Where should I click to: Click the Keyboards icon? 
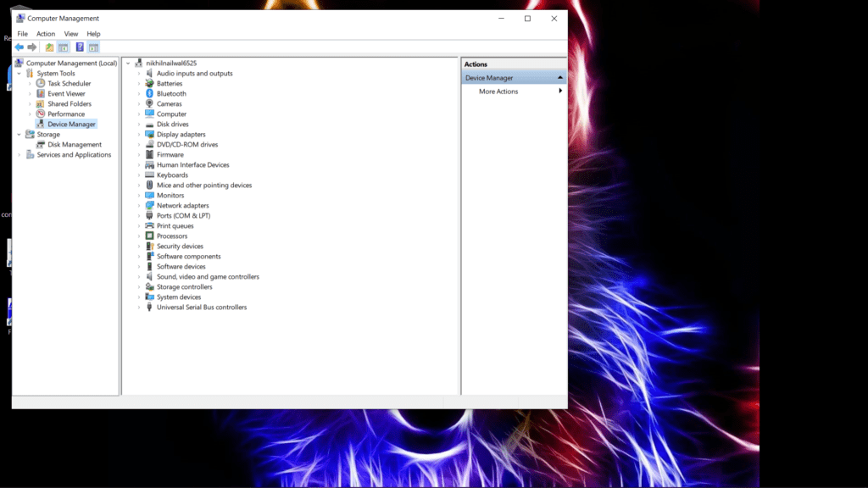149,175
